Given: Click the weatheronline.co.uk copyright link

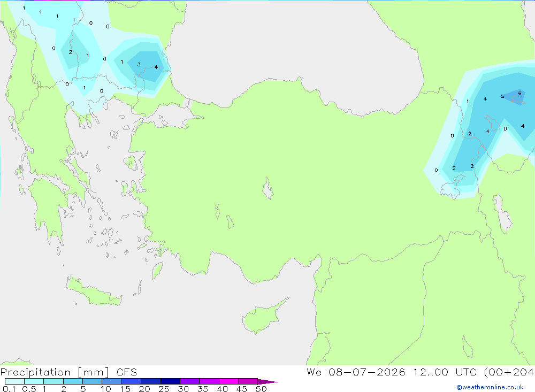Looking at the screenshot, I should click(x=490, y=387).
